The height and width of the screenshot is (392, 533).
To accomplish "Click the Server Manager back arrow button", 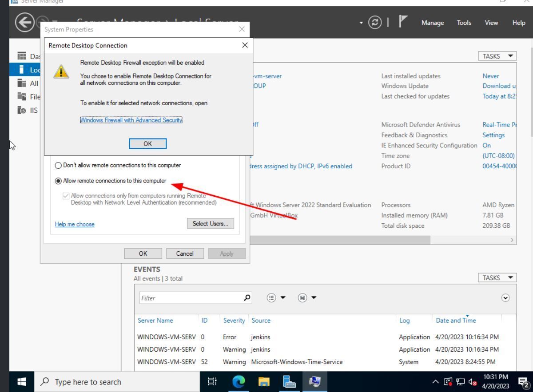I will click(24, 23).
